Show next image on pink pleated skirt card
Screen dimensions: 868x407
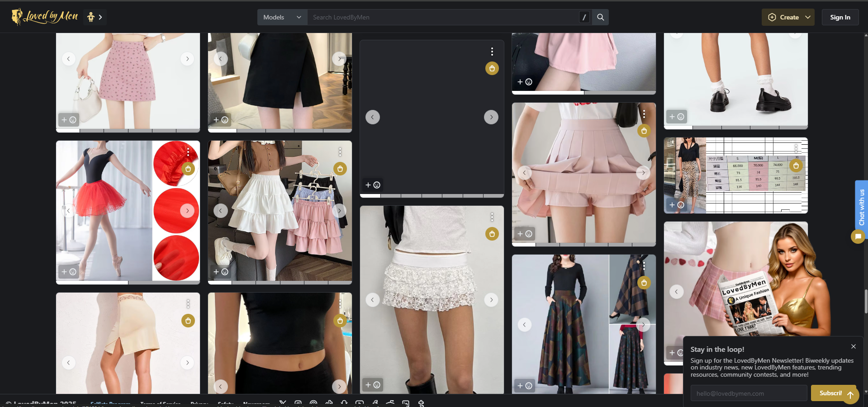point(643,173)
